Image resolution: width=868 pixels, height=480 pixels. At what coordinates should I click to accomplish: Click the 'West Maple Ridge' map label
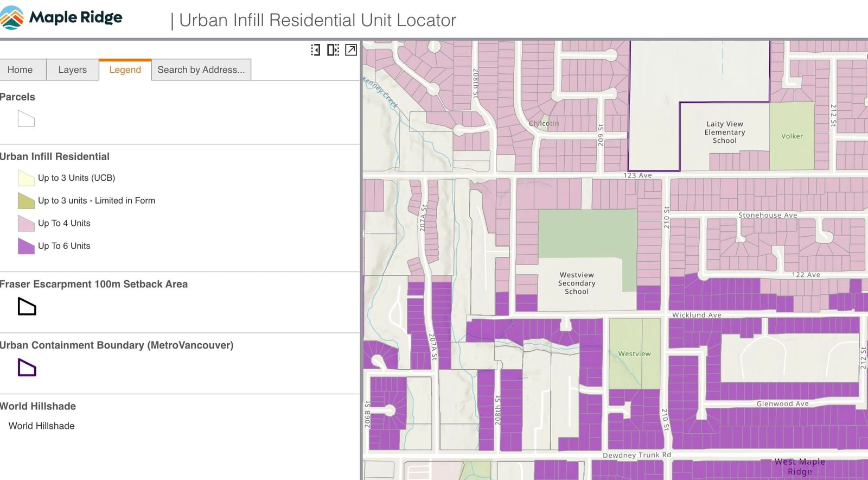[x=800, y=466]
